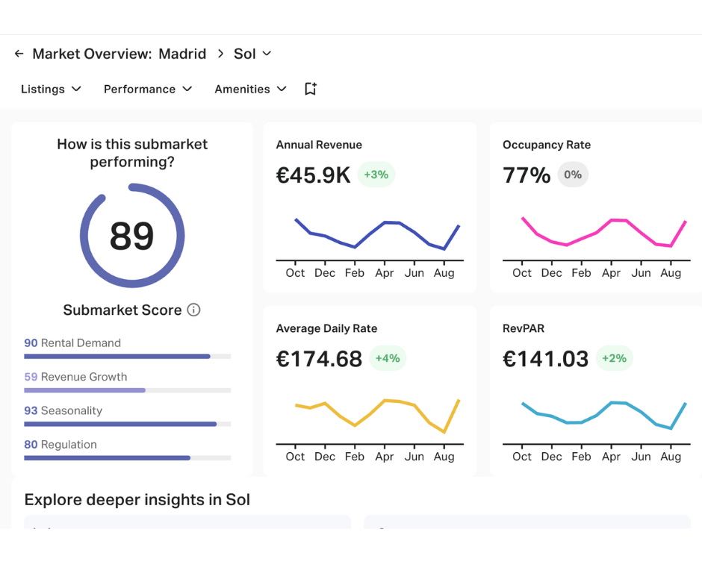Image resolution: width=702 pixels, height=588 pixels.
Task: Select the +4% Average Daily Rate badge
Action: click(388, 358)
